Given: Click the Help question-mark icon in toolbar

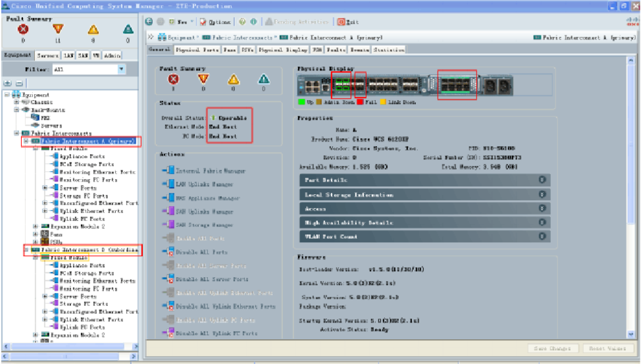Looking at the screenshot, I should pos(242,22).
